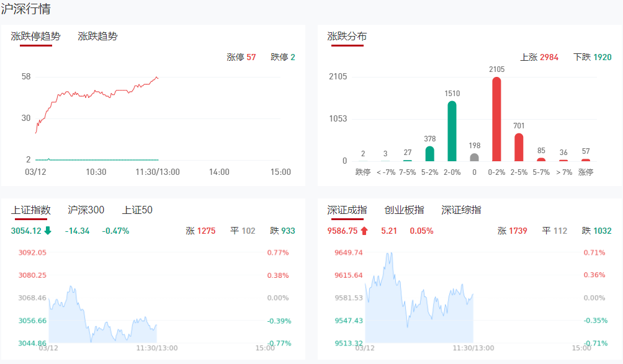This screenshot has height=364, width=623.
Task: Click the tall red 0-2% bar
Action: pos(496,119)
